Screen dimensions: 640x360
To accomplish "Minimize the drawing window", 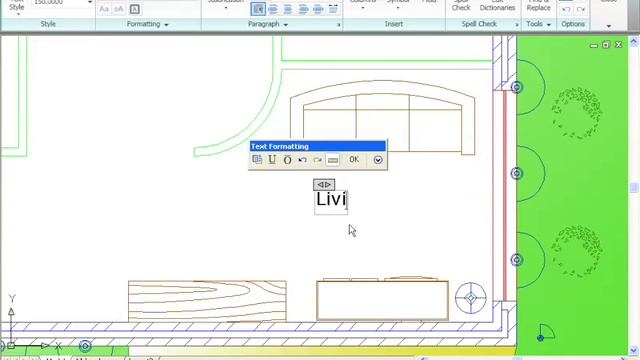I will 594,45.
